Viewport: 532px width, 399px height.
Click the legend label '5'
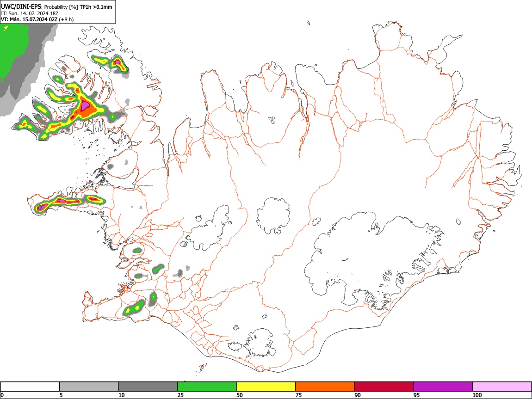[61, 395]
